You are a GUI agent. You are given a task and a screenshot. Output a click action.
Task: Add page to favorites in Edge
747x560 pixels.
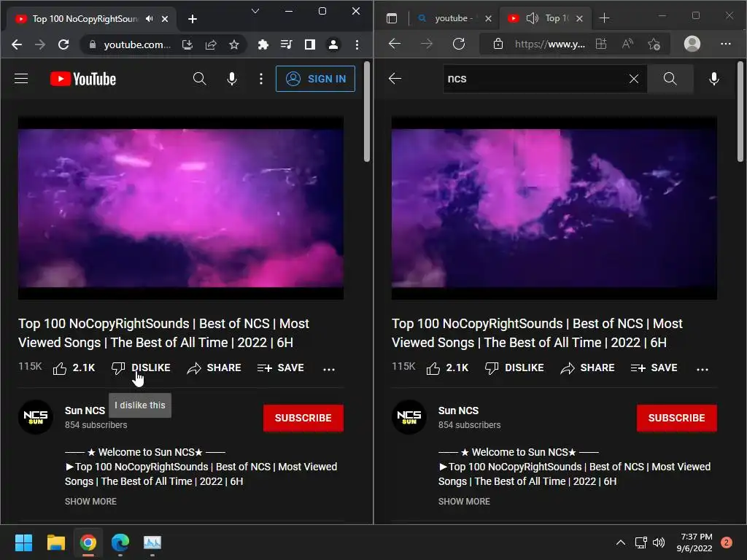point(654,44)
